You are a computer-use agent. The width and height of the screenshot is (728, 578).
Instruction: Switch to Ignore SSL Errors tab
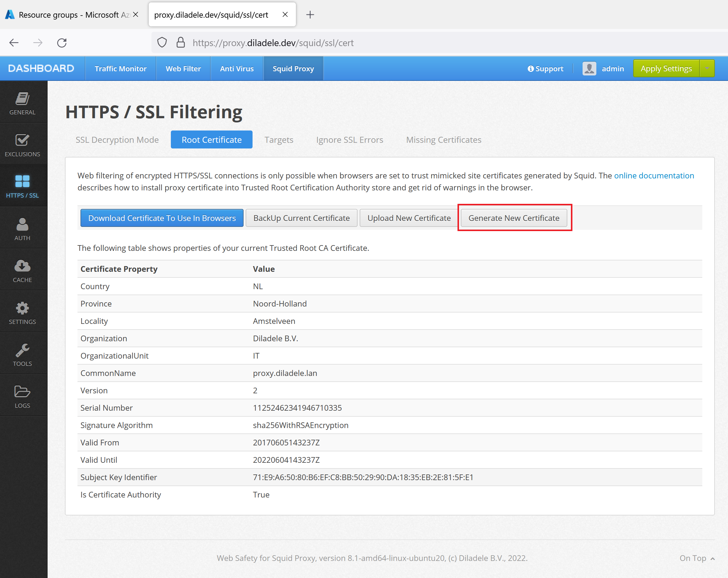pyautogui.click(x=349, y=139)
